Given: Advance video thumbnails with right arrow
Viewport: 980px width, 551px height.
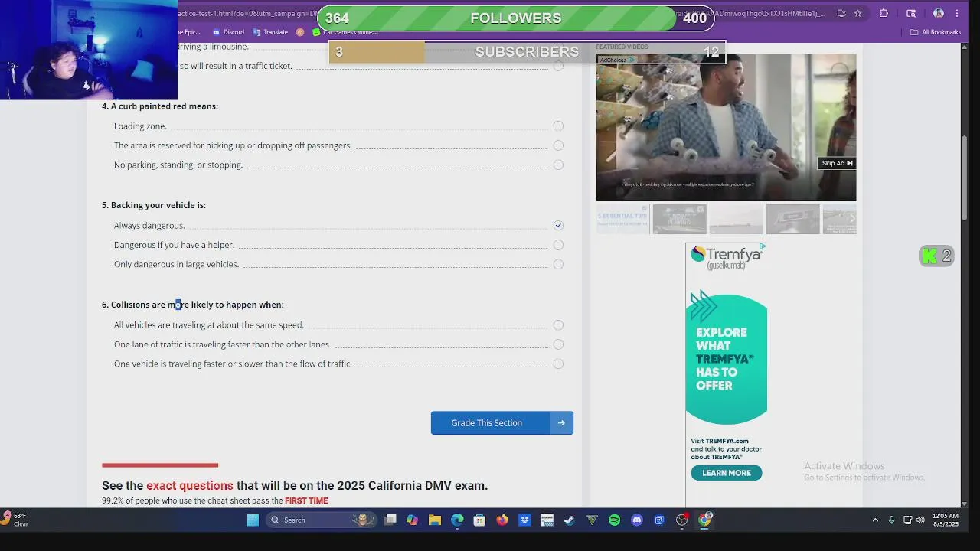Looking at the screenshot, I should 852,219.
